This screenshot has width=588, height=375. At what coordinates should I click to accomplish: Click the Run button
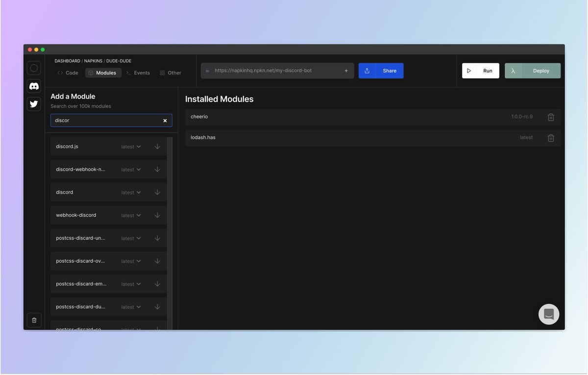point(481,71)
